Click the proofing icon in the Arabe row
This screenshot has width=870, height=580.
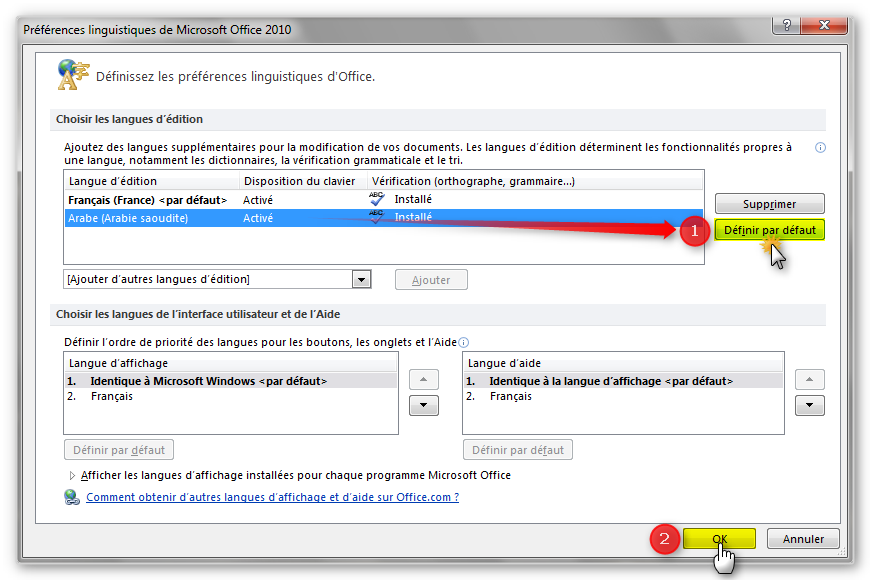point(377,217)
